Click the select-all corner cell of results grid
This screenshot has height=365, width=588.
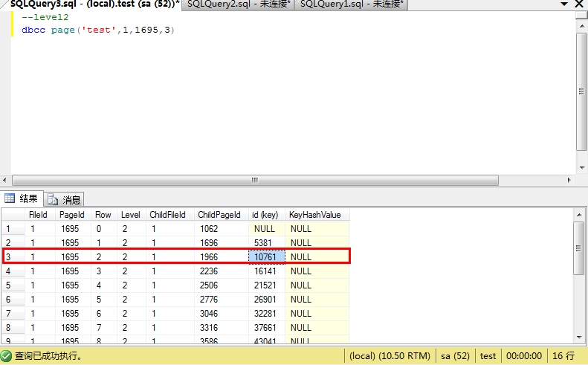[13, 215]
